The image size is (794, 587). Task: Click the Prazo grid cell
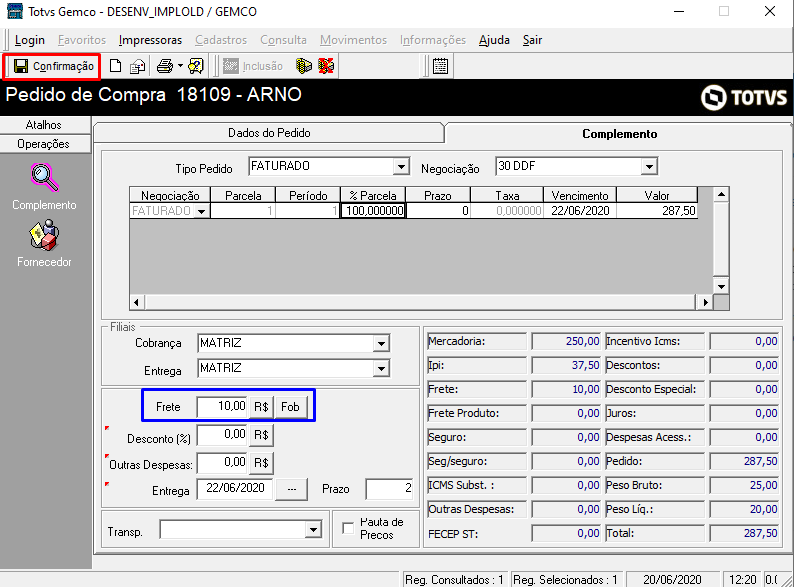click(x=438, y=211)
